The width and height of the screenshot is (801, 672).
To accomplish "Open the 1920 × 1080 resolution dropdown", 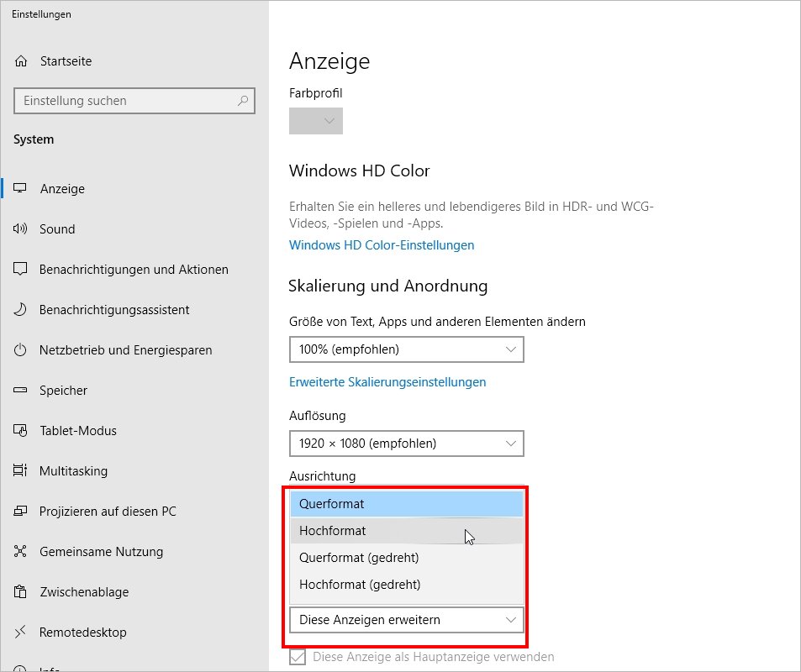I will coord(406,444).
